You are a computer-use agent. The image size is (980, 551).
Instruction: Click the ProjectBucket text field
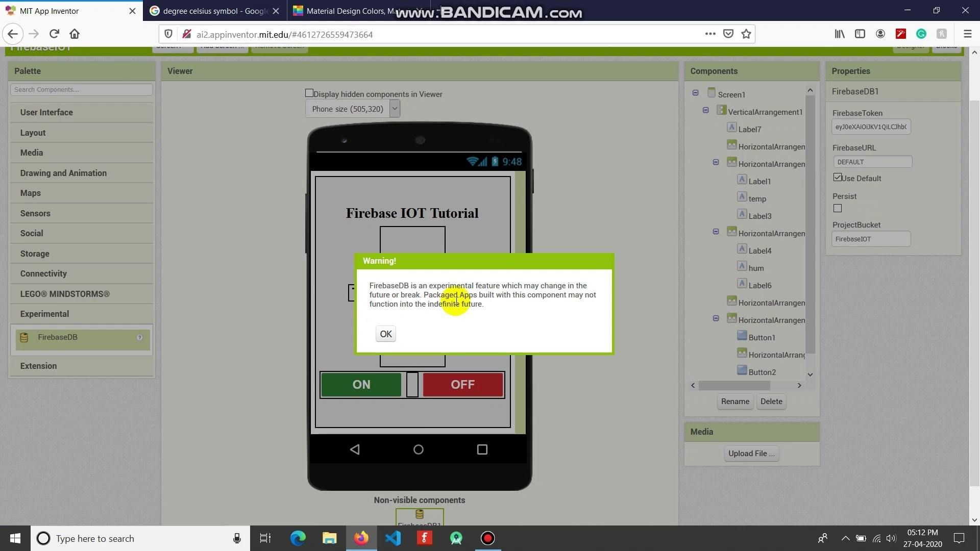pyautogui.click(x=871, y=238)
